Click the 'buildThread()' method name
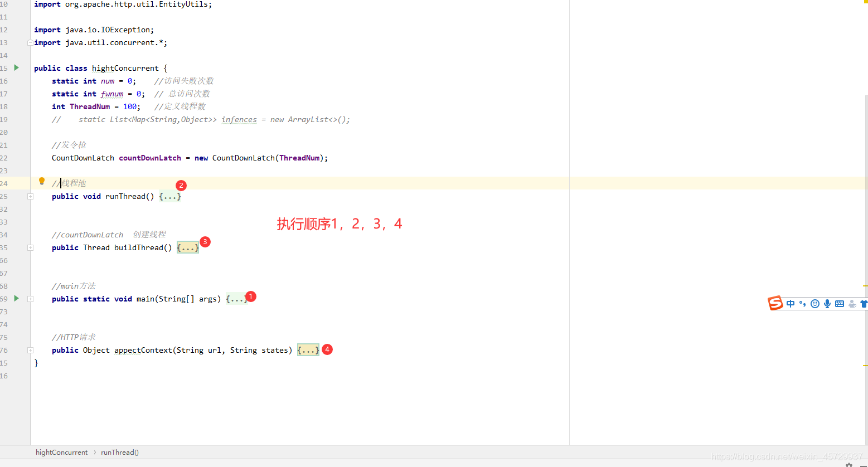Screen dimensions: 868x467 pos(143,247)
